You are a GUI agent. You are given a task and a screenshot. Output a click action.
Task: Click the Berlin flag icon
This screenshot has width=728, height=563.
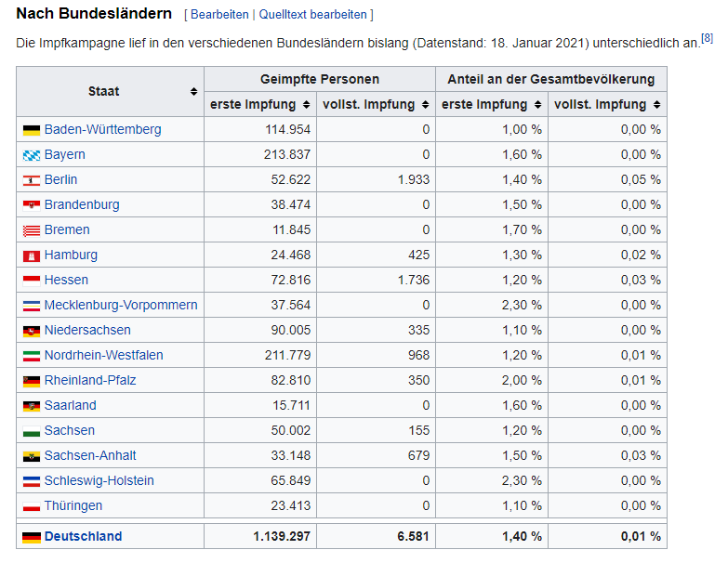tap(32, 180)
